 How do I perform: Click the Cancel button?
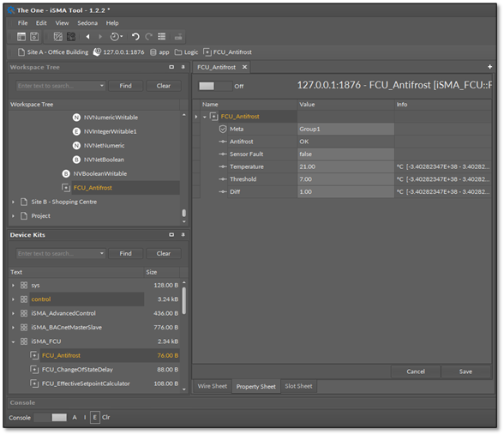click(416, 372)
